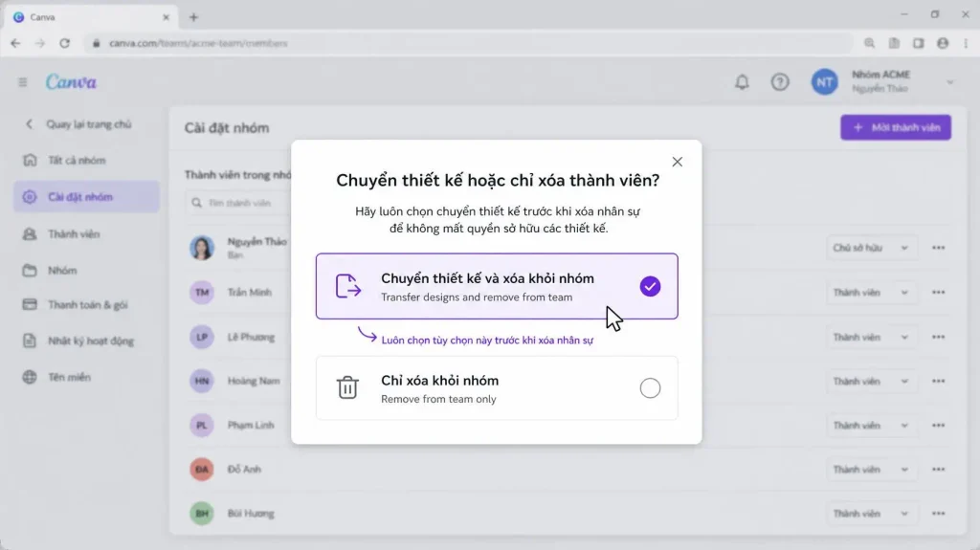
Task: Close the Canva browser tab
Action: pos(166,17)
